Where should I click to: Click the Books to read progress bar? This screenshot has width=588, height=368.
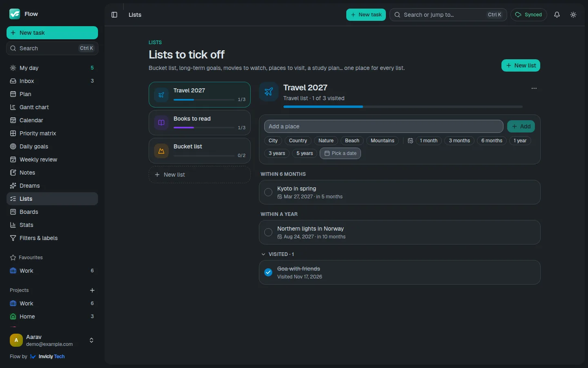(204, 128)
